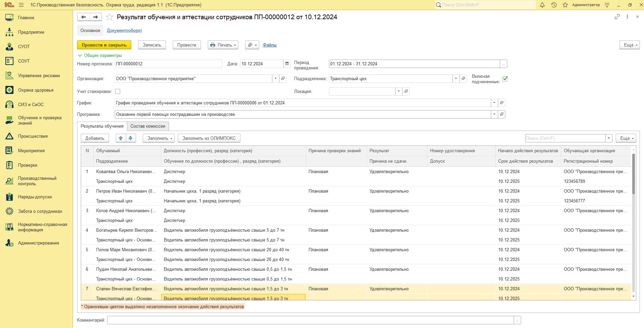Click the Записать button

(152, 45)
